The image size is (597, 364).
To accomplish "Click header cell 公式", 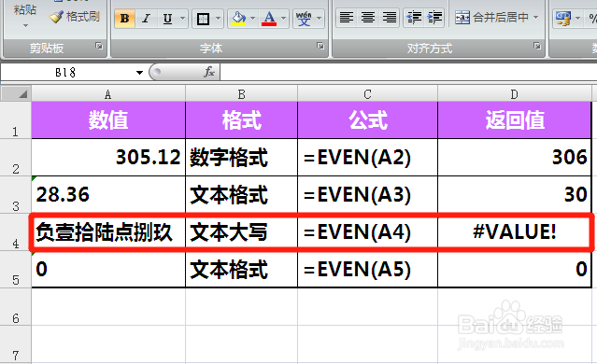I will pyautogui.click(x=367, y=120).
